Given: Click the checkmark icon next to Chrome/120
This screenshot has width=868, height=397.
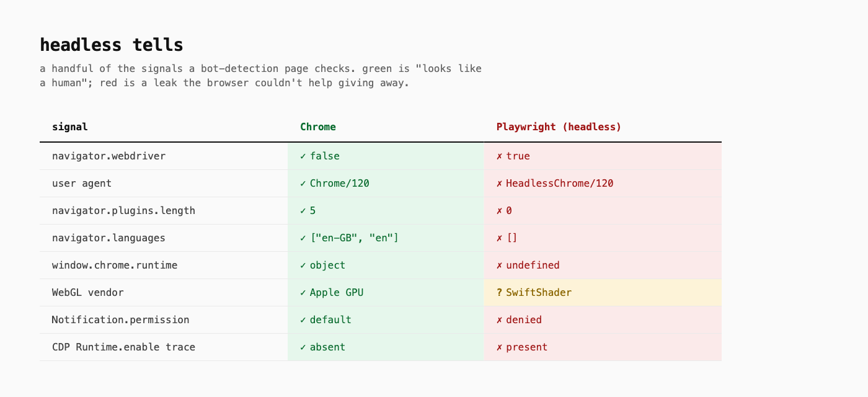Looking at the screenshot, I should pyautogui.click(x=303, y=184).
